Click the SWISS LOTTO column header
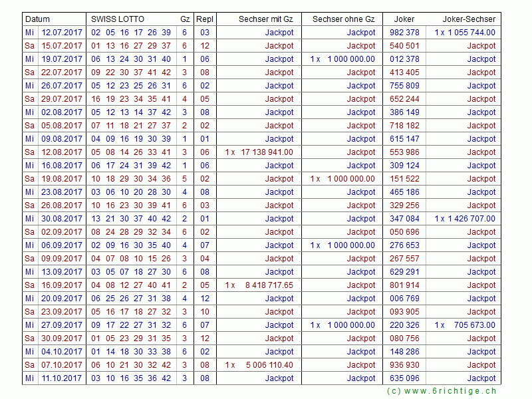The image size is (532, 399). pos(117,19)
